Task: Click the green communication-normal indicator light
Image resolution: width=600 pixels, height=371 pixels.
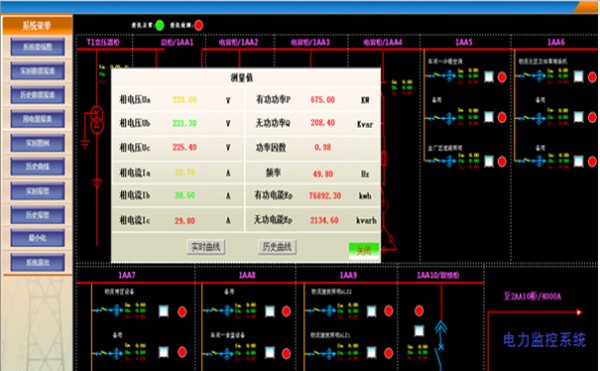Action: point(160,25)
